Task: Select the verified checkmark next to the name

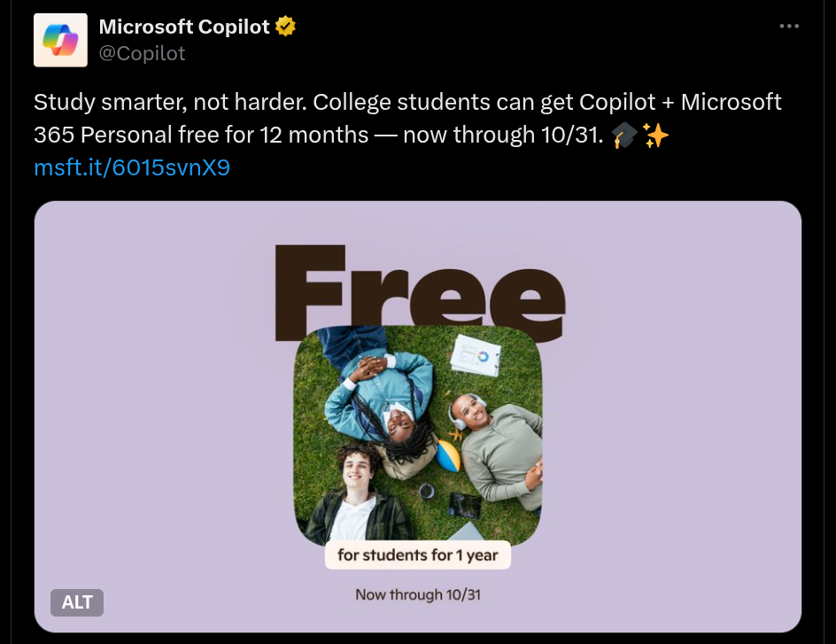Action: click(283, 27)
